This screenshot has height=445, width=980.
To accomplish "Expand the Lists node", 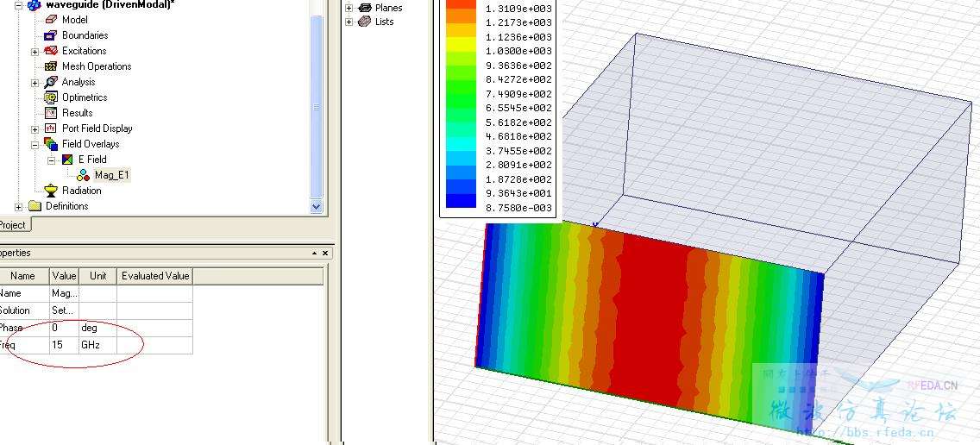I will click(x=349, y=22).
